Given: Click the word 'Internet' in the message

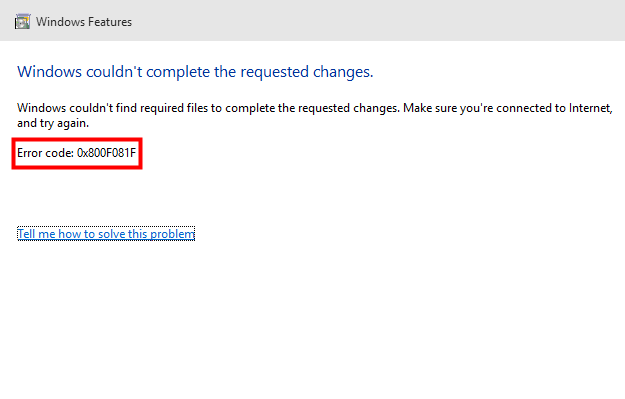Looking at the screenshot, I should pos(590,108).
